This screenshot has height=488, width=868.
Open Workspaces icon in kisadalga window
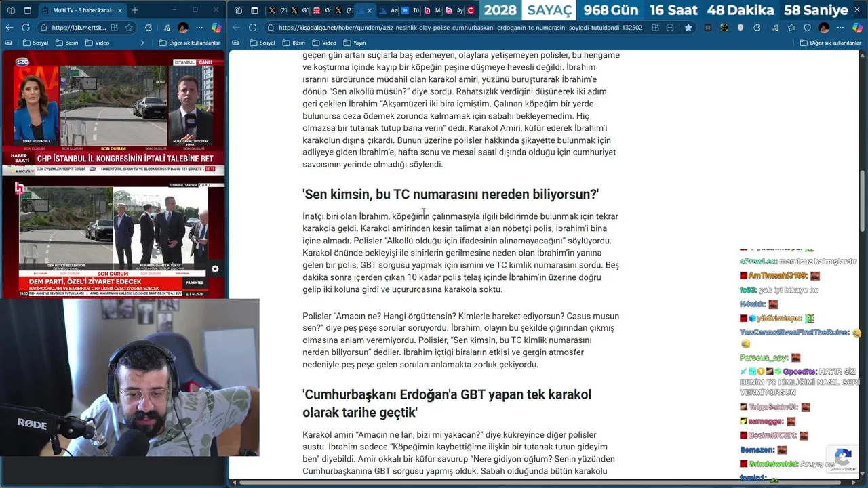click(237, 10)
